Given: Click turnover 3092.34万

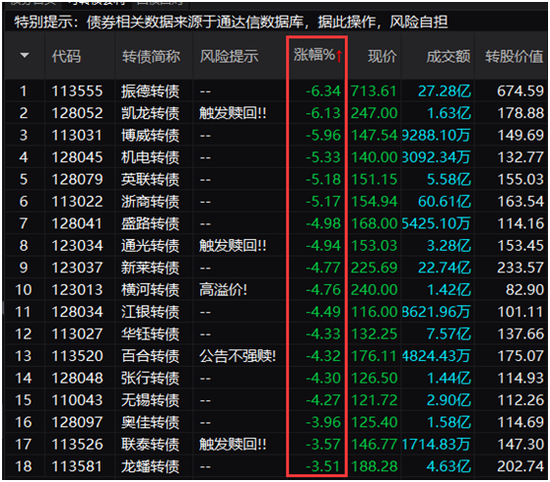Looking at the screenshot, I should coord(436,158).
